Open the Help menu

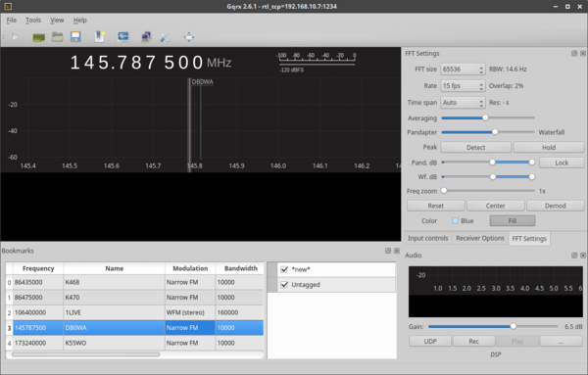pos(79,21)
